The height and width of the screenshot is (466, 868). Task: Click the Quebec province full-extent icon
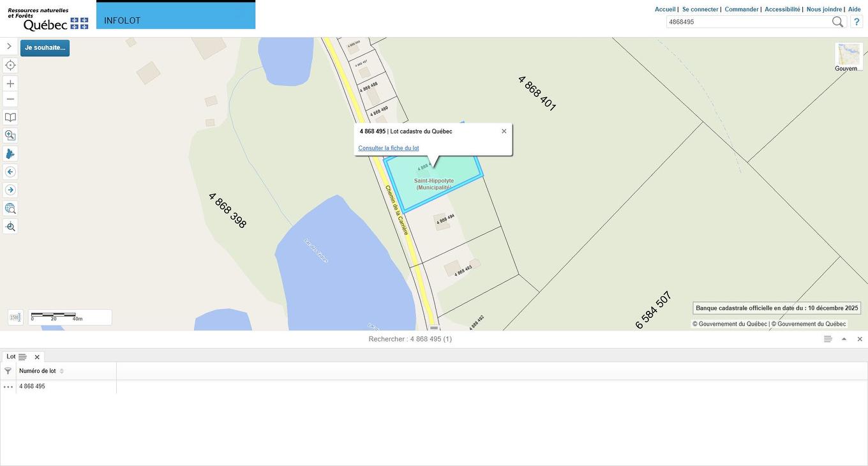click(10, 154)
